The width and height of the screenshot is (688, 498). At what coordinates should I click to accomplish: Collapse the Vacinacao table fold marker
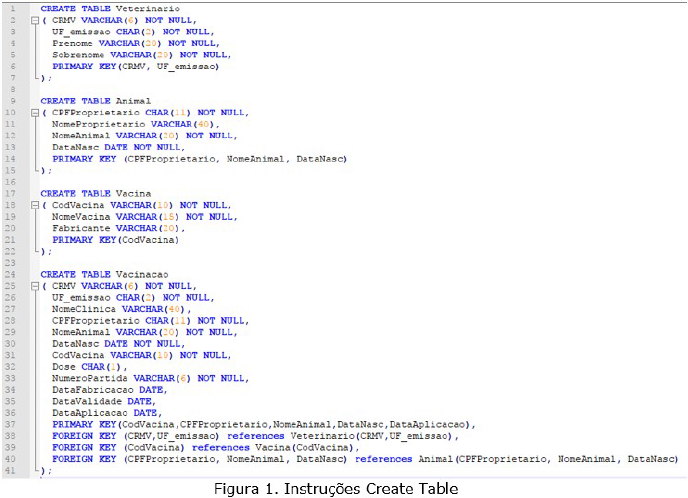click(35, 286)
